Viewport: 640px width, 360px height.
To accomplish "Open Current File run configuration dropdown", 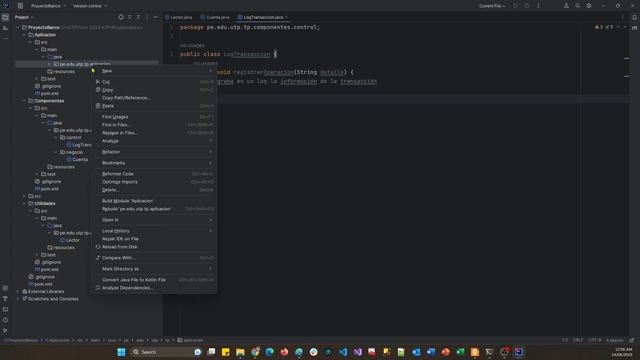I will pyautogui.click(x=492, y=6).
